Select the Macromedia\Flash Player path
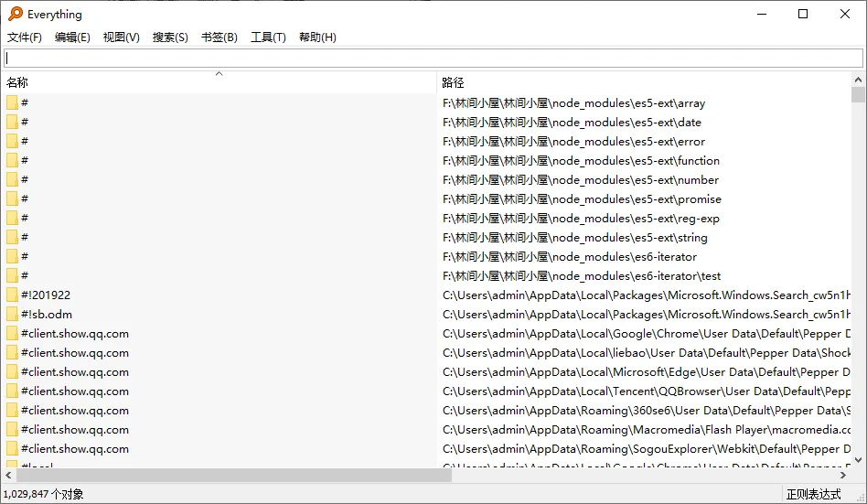This screenshot has height=504, width=867. 647,430
